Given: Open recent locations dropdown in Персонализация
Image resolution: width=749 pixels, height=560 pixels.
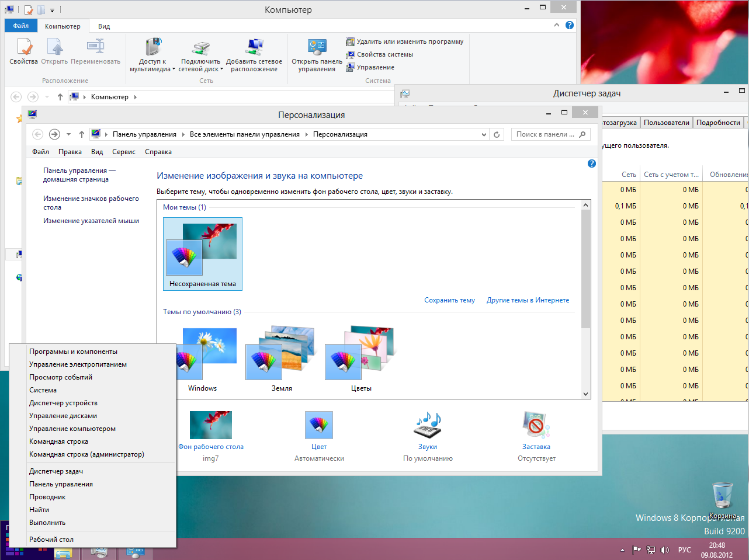Looking at the screenshot, I should point(68,134).
